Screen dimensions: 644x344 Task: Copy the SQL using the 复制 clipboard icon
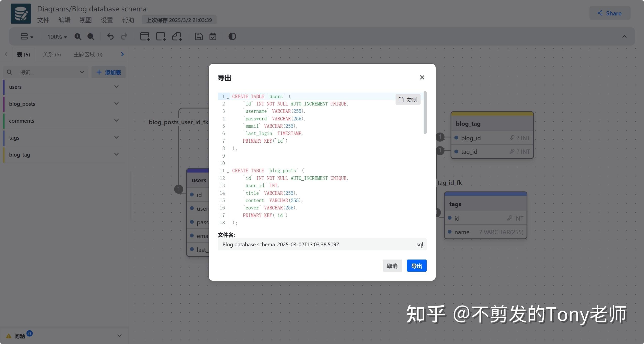point(408,99)
